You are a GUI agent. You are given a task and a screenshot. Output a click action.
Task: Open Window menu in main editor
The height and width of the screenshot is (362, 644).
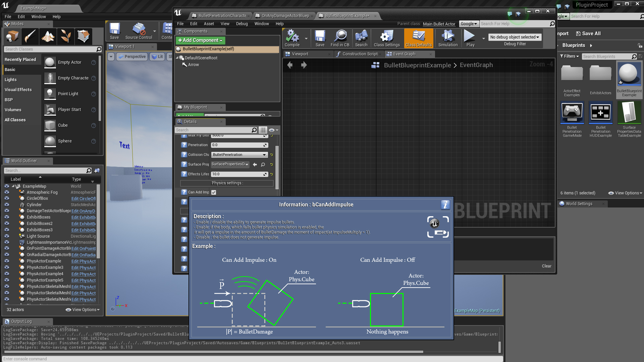(x=39, y=17)
